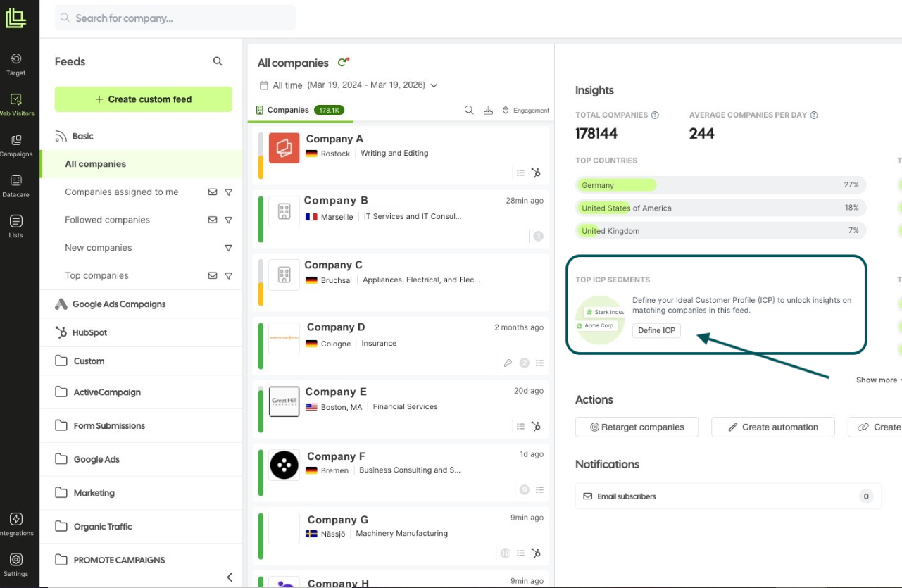902x588 pixels.
Task: Open the Datacare section
Action: click(x=15, y=185)
